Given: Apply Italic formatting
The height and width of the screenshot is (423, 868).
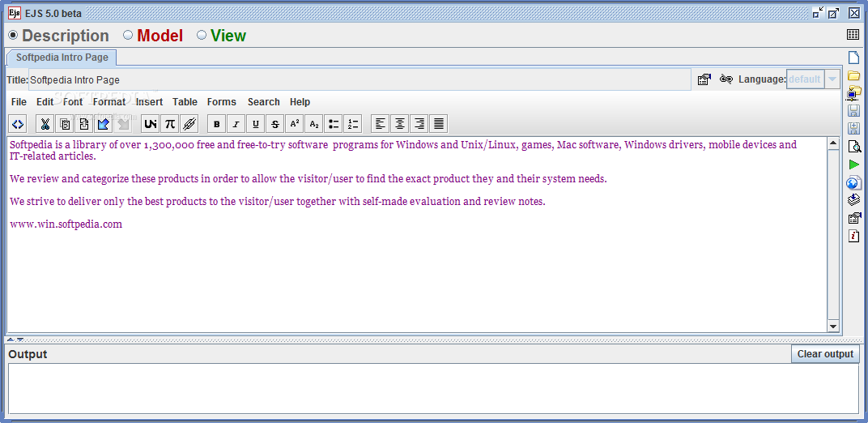Looking at the screenshot, I should pos(236,124).
